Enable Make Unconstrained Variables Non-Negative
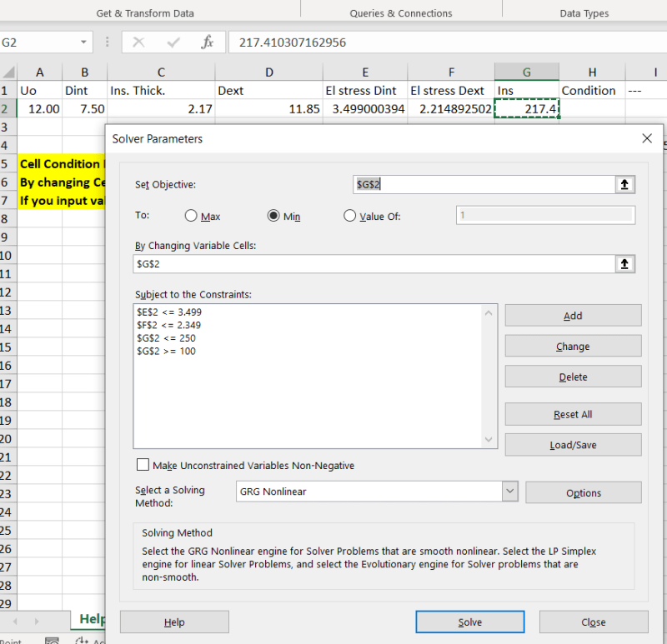Viewport: 667px width, 644px height. [x=143, y=464]
